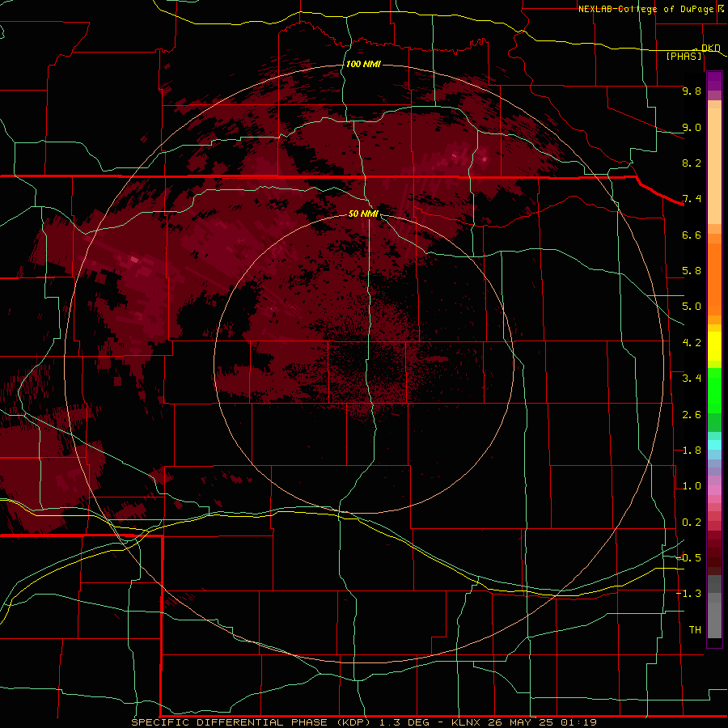Click the orange segment of the color bar
This screenshot has height=728, width=728.
[714, 278]
